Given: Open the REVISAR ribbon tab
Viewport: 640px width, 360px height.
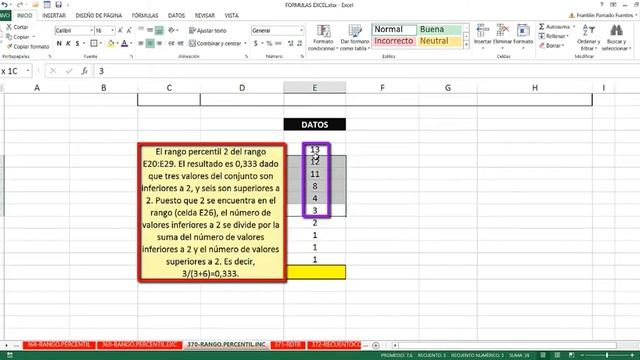Looking at the screenshot, I should point(204,16).
